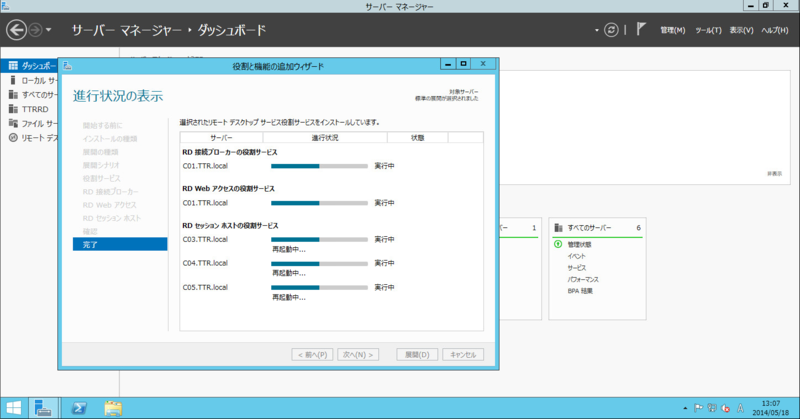Click the 開始する前に wizard step
Screen dimensions: 800x419
(x=103, y=126)
